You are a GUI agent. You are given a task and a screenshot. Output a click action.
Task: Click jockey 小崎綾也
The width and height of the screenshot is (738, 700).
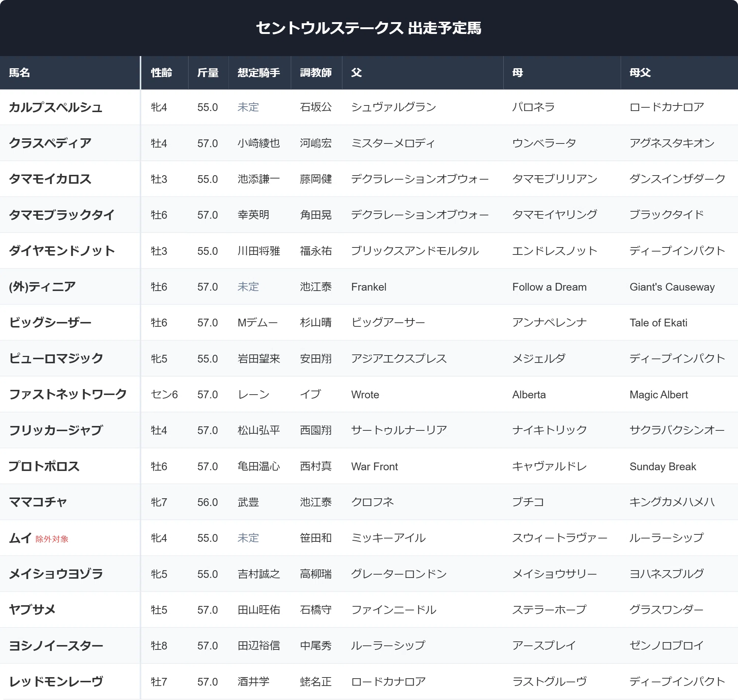coord(259,143)
